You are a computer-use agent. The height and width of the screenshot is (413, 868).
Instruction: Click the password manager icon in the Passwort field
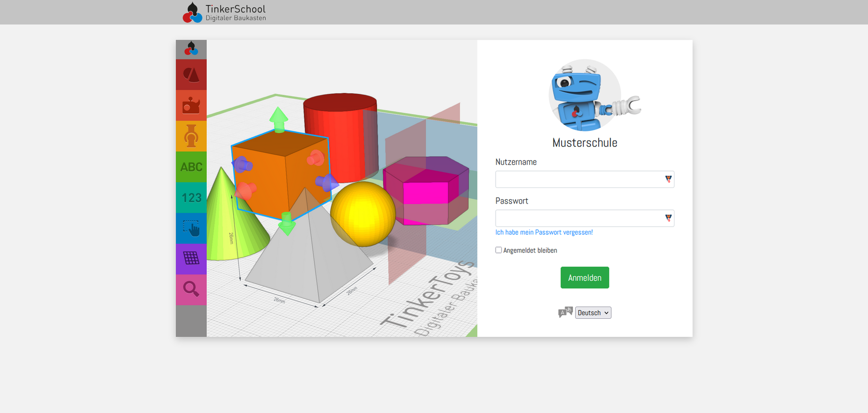[x=668, y=218]
